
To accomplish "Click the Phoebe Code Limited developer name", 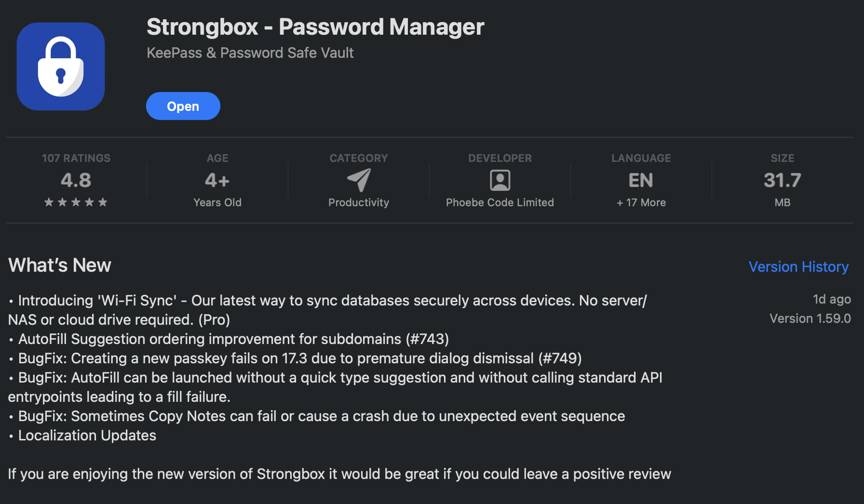I will 499,202.
